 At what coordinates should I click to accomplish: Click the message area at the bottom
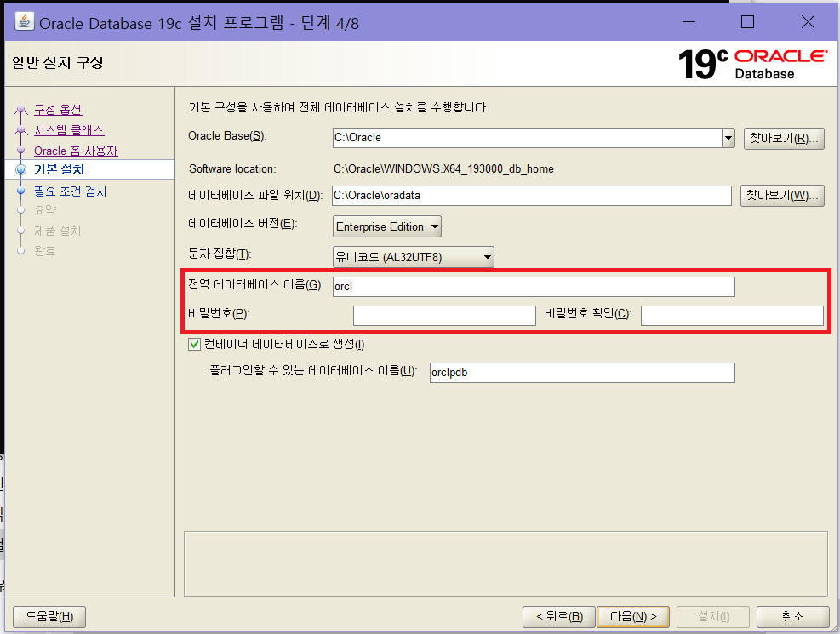pos(506,564)
